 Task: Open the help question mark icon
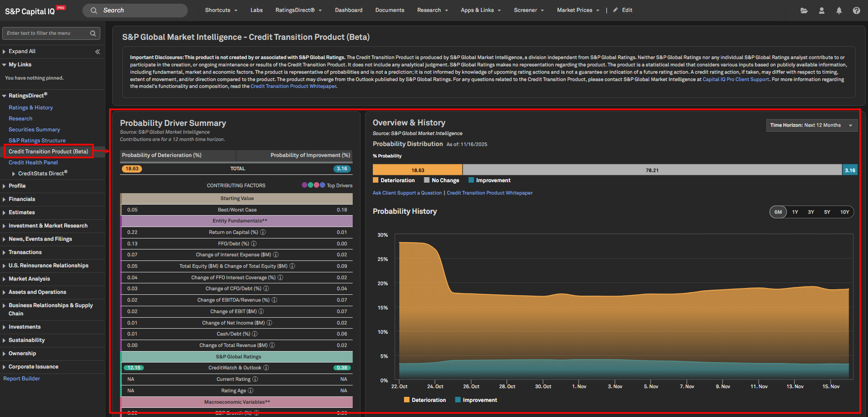click(x=856, y=11)
